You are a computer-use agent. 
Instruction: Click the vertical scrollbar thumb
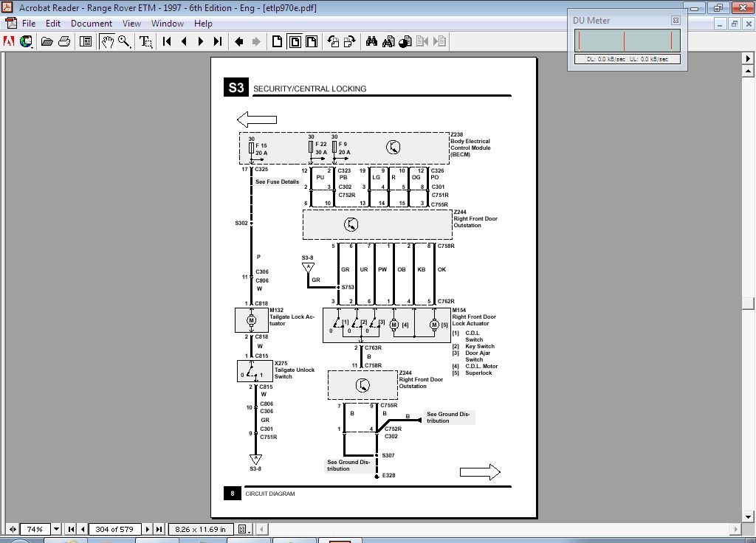coord(748,303)
